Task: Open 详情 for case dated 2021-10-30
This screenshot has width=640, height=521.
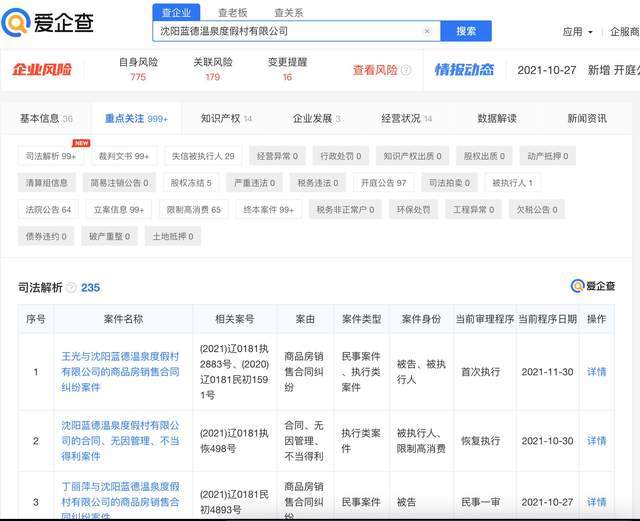Action: [596, 441]
